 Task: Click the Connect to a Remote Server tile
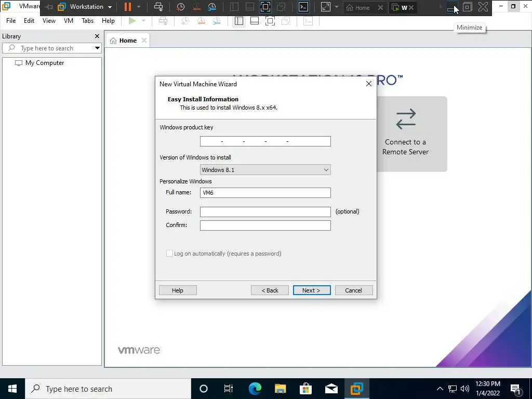point(411,134)
